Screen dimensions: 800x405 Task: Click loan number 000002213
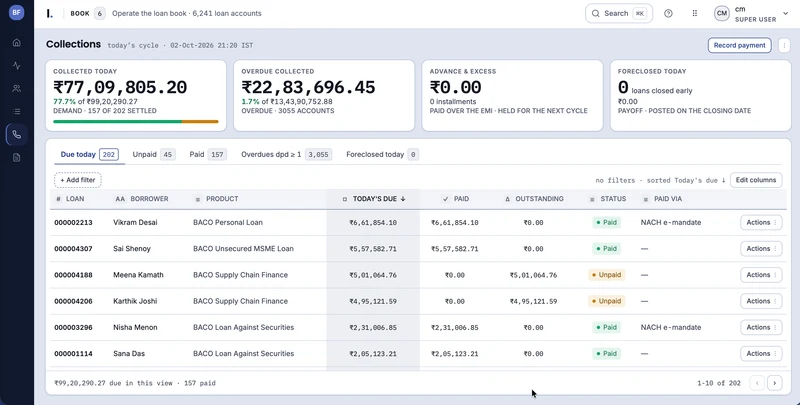(x=73, y=222)
